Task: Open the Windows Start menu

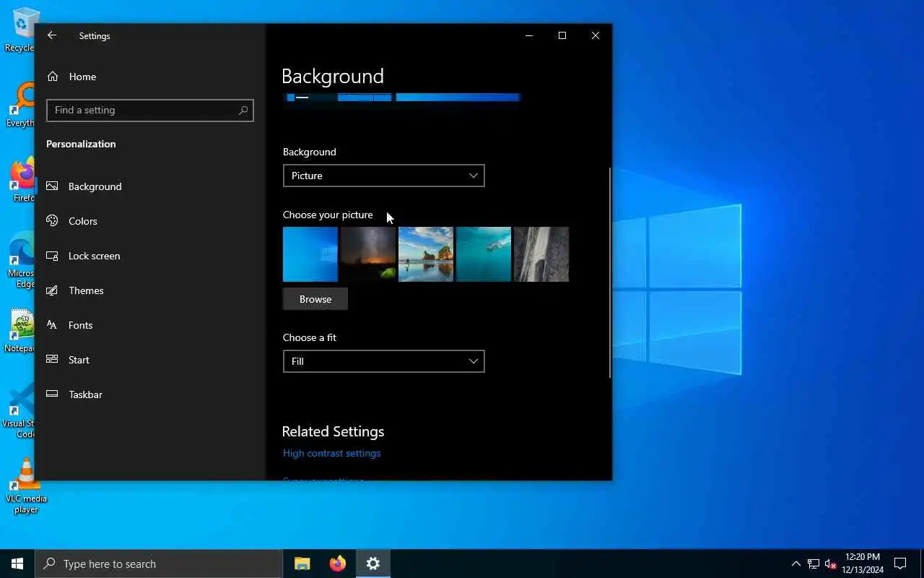Action: (17, 564)
